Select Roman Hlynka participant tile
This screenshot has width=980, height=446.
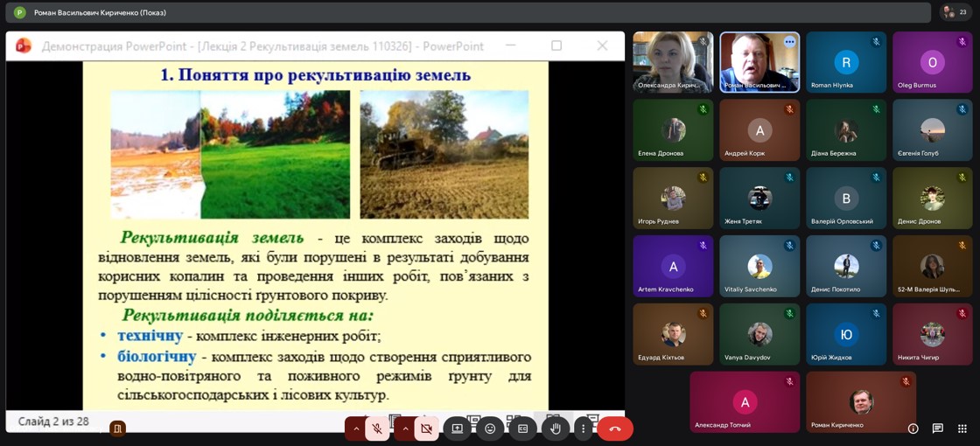pos(846,62)
